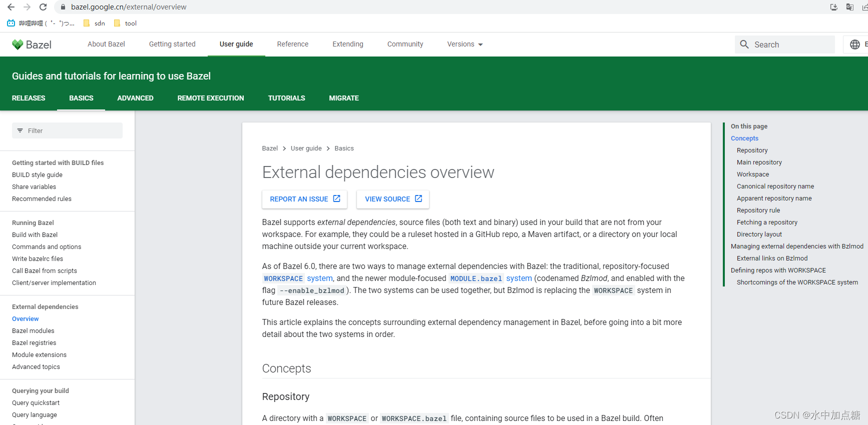Open Commands and options in sidebar
Image resolution: width=868 pixels, height=425 pixels.
click(x=47, y=247)
